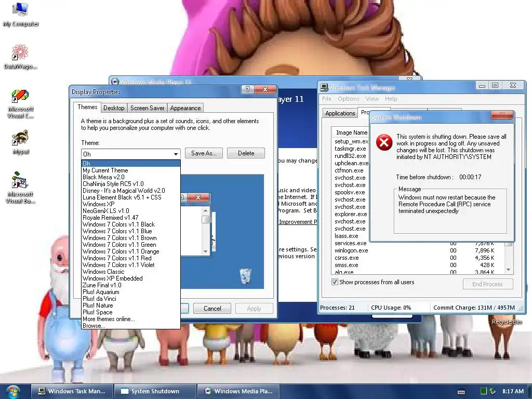
Task: Choose Luna Element Black v5.1 + CSS
Action: pyautogui.click(x=130, y=197)
